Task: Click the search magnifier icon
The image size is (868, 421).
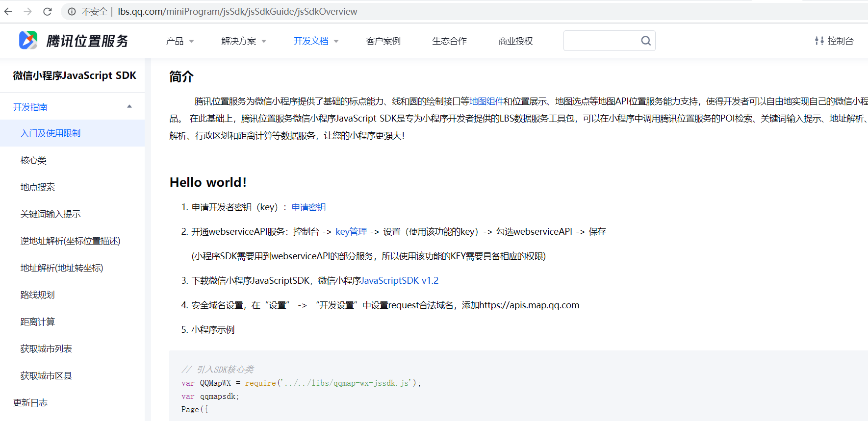Action: tap(646, 41)
